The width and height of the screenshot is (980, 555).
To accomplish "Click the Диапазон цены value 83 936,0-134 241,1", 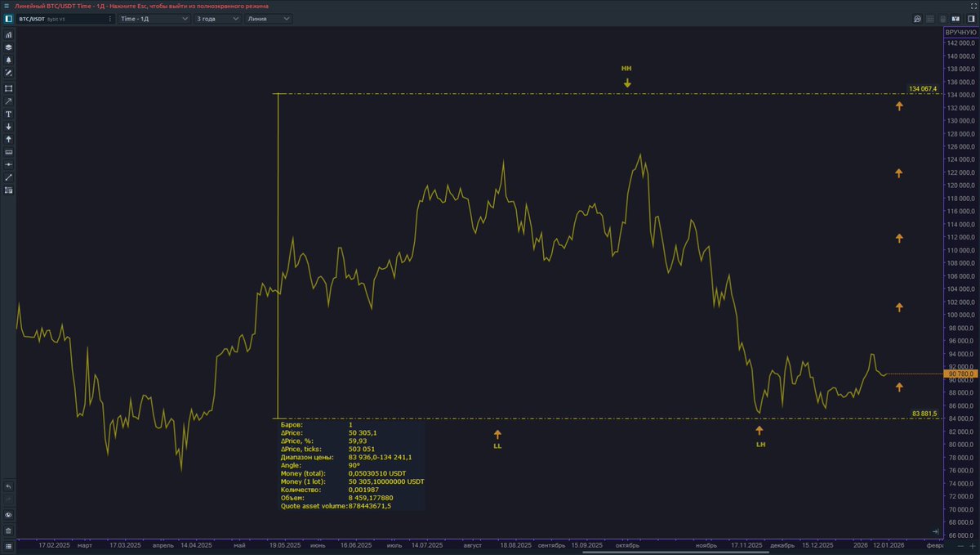I will (x=380, y=457).
